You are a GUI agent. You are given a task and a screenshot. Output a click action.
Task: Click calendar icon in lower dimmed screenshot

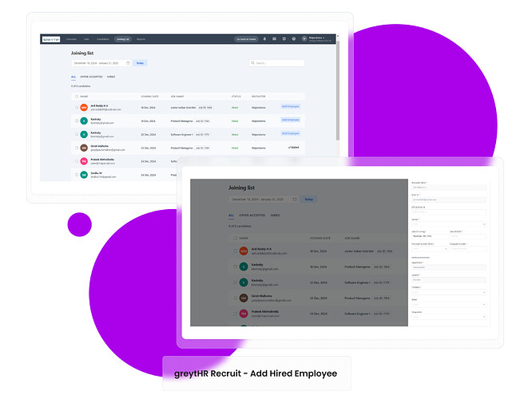[x=295, y=199]
